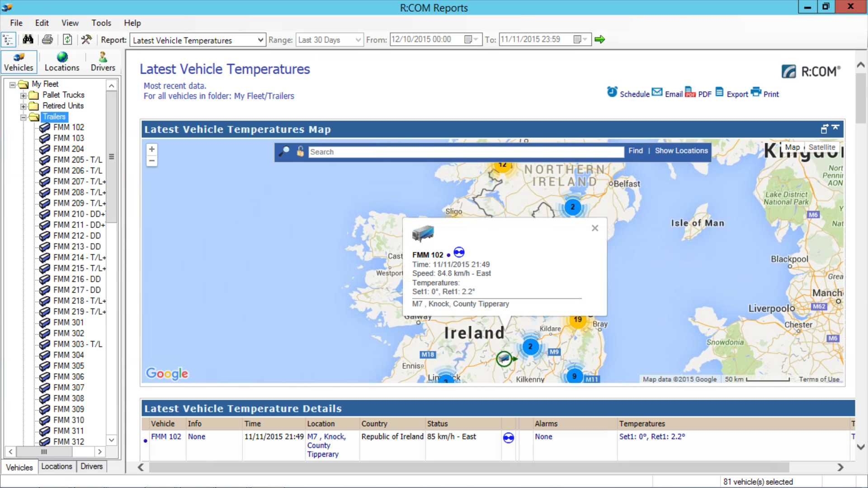Click the tree view toolbar icon
868x488 pixels.
(8, 40)
